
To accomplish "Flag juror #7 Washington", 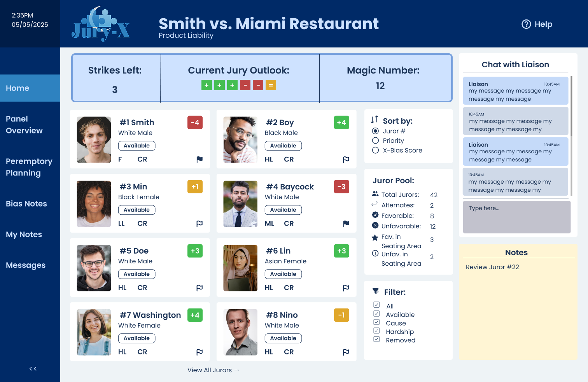I will point(199,352).
